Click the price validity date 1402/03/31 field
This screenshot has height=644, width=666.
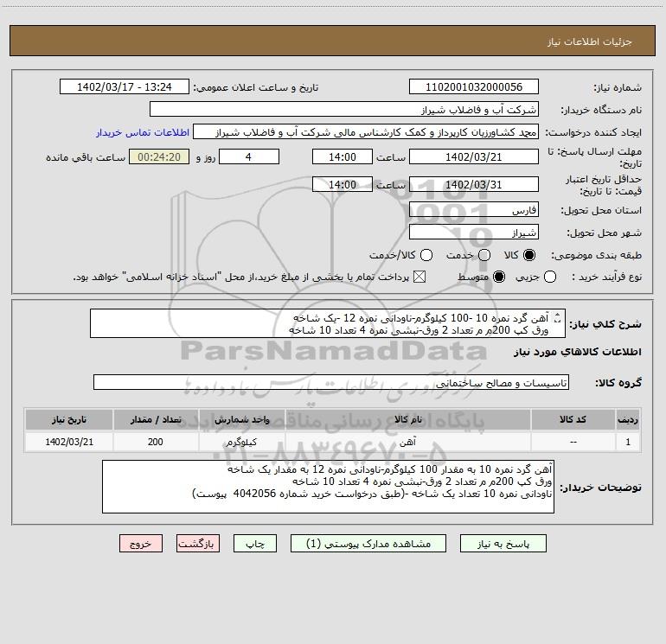click(x=474, y=184)
